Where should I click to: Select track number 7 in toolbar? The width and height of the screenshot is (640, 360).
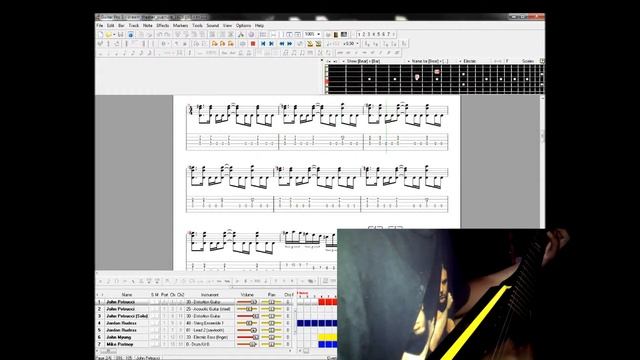pos(388,34)
